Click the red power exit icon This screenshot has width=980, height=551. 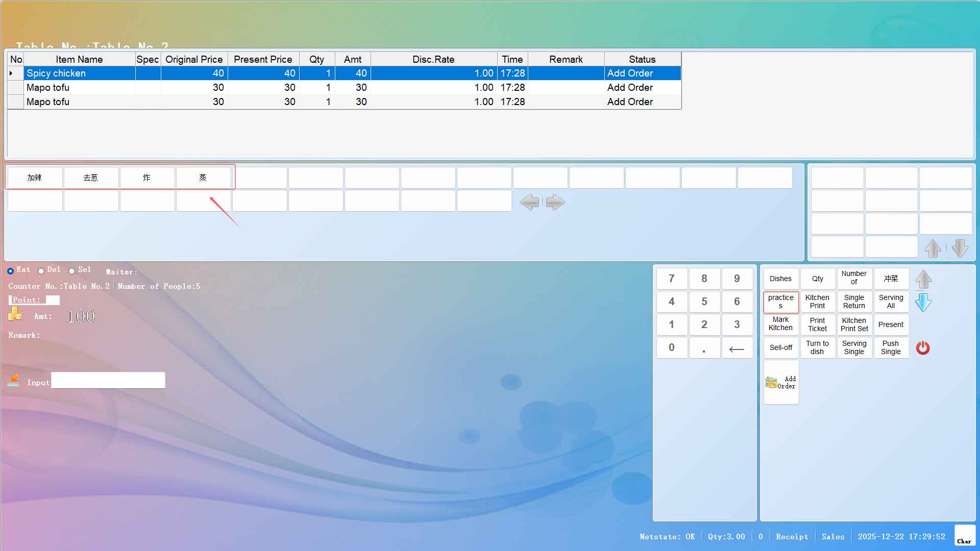(x=923, y=348)
